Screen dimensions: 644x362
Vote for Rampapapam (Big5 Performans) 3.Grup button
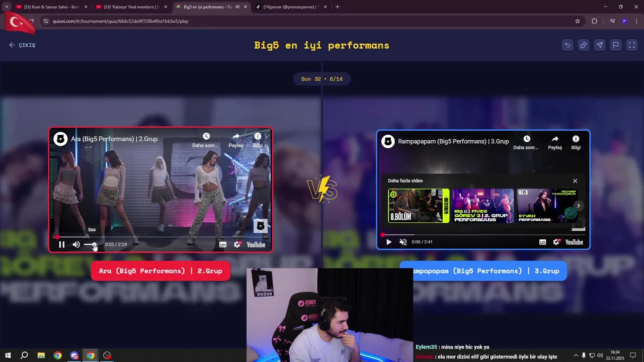coord(483,271)
